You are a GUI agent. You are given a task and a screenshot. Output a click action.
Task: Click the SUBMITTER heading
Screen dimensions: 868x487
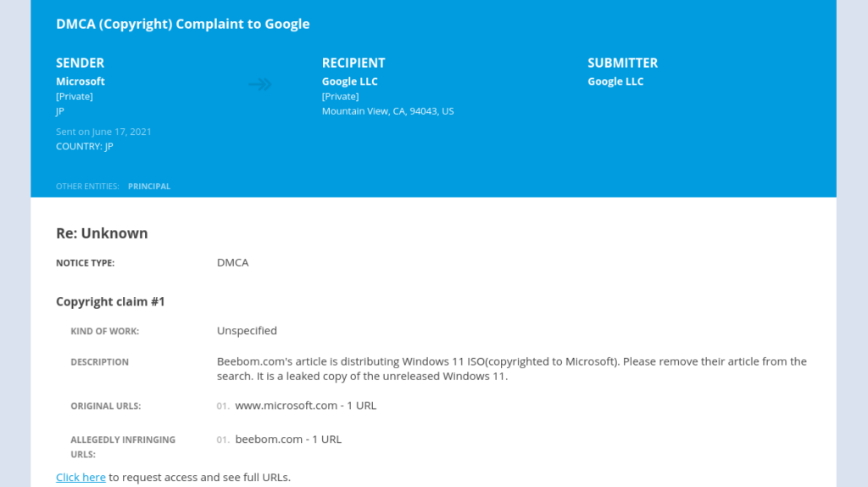click(622, 63)
